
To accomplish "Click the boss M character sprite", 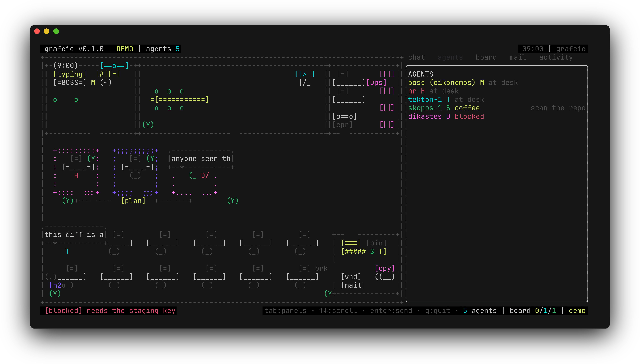I will point(93,82).
